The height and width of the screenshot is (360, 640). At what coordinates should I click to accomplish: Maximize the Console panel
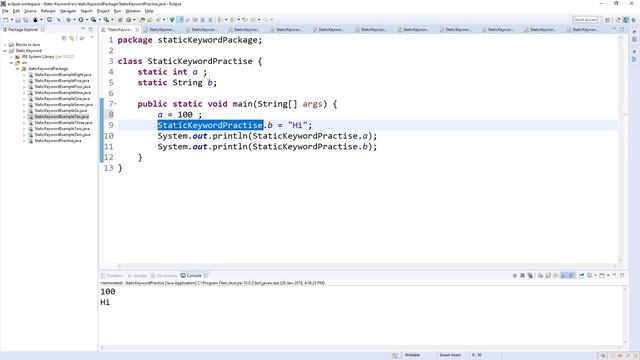(622, 276)
